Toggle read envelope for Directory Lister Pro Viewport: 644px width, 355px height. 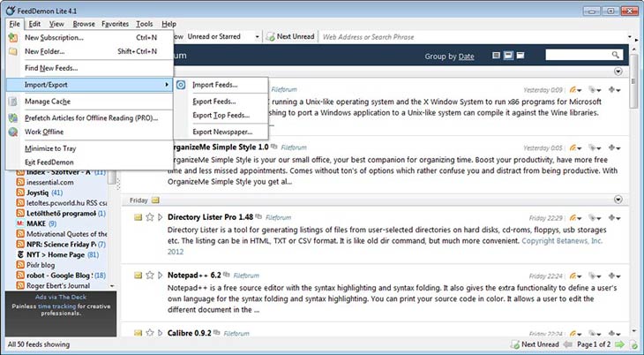pyautogui.click(x=138, y=217)
